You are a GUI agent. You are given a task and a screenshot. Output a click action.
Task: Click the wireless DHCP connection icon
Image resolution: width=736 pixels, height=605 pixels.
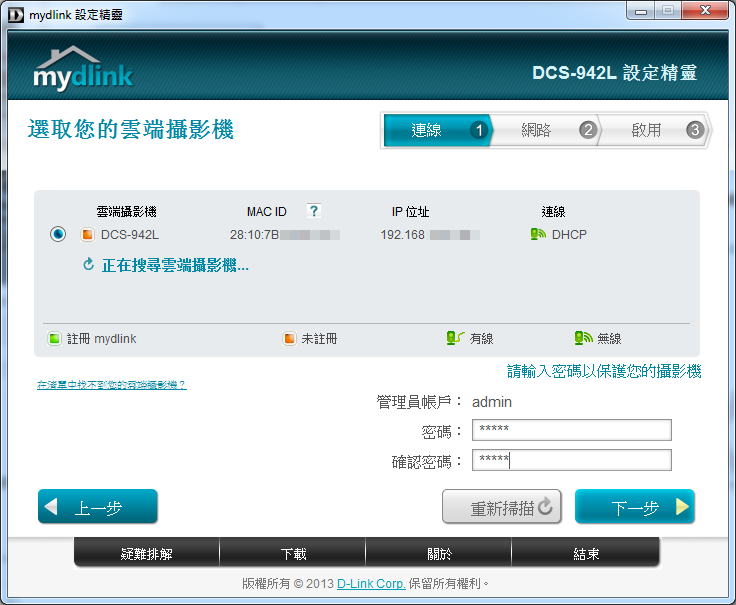click(539, 235)
